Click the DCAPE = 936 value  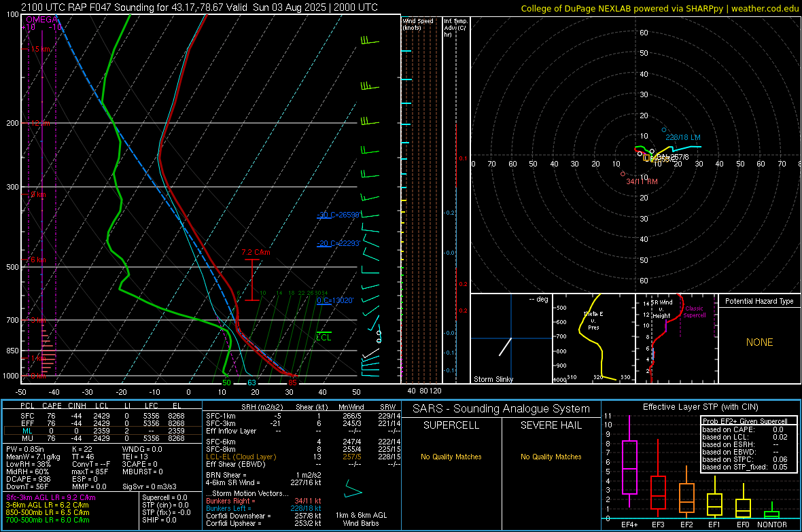click(28, 479)
